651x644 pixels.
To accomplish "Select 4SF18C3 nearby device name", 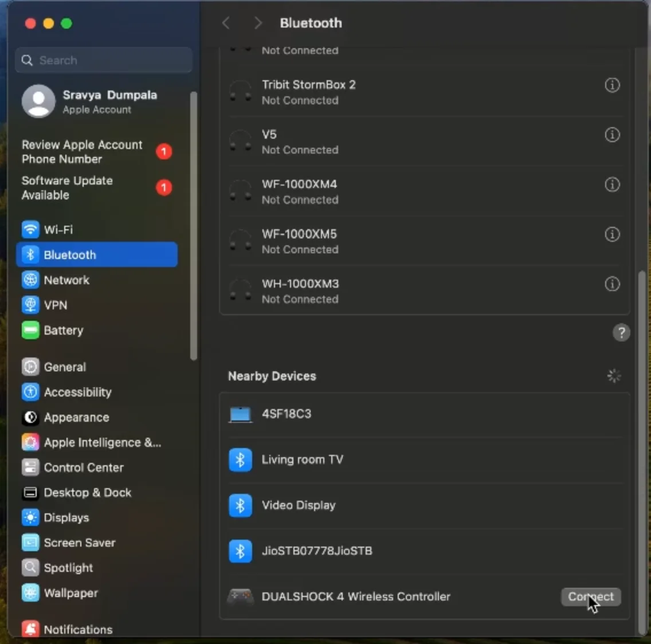I will click(x=286, y=414).
